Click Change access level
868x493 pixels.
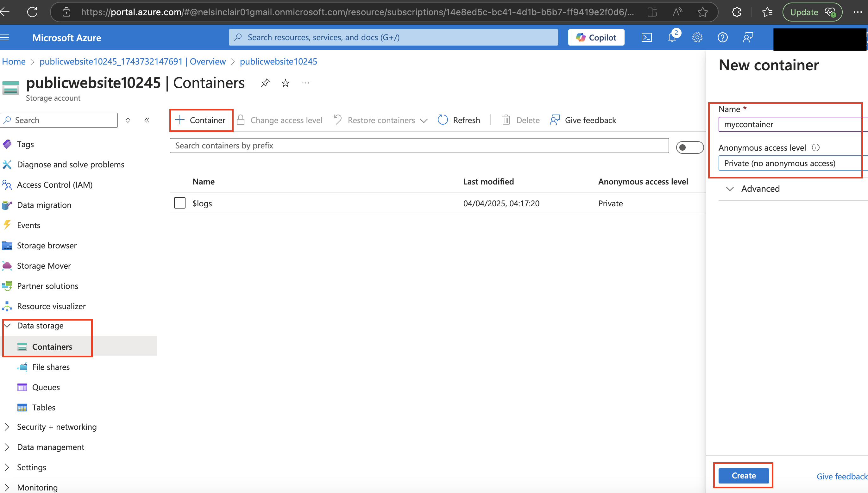(280, 120)
